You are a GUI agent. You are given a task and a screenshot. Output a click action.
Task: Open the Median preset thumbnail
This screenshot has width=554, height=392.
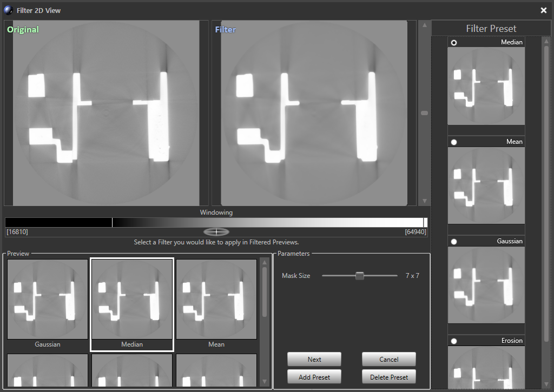click(x=486, y=86)
